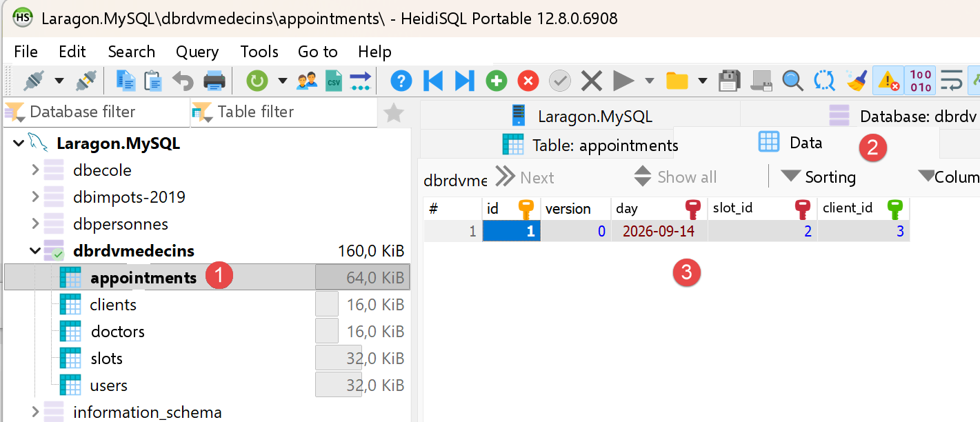Open the connect icon dropdown arrow

pos(59,81)
